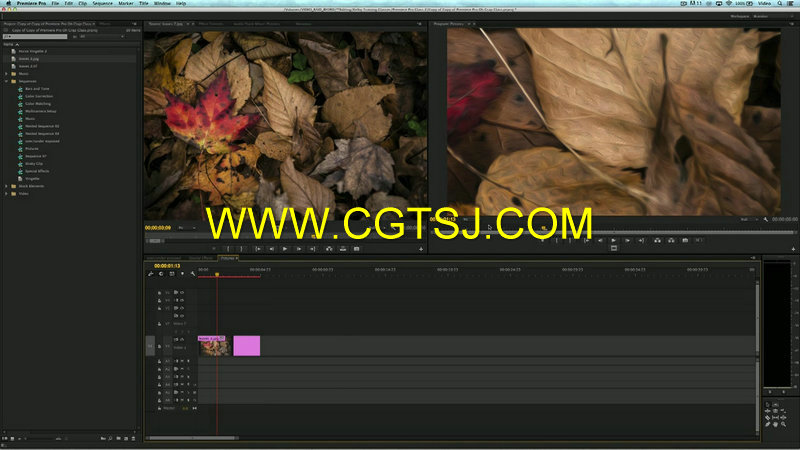Toggle linked selection in the timeline header
This screenshot has width=800, height=450.
point(172,274)
